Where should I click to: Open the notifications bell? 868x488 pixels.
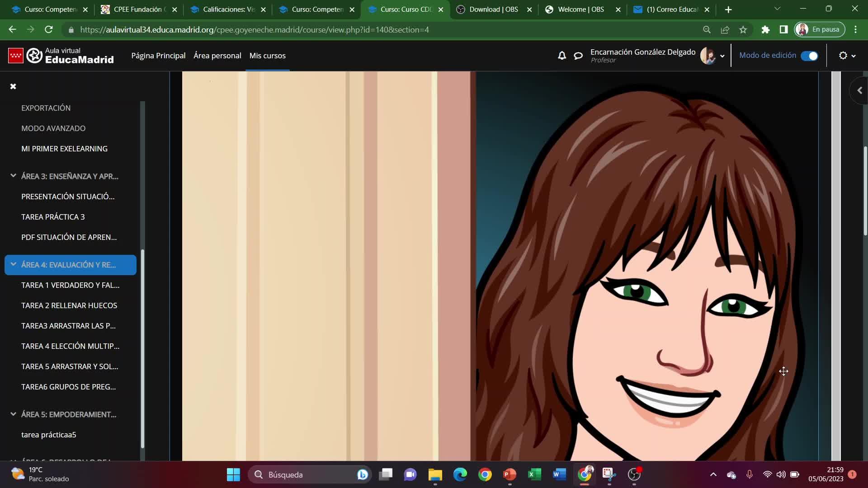click(x=561, y=56)
